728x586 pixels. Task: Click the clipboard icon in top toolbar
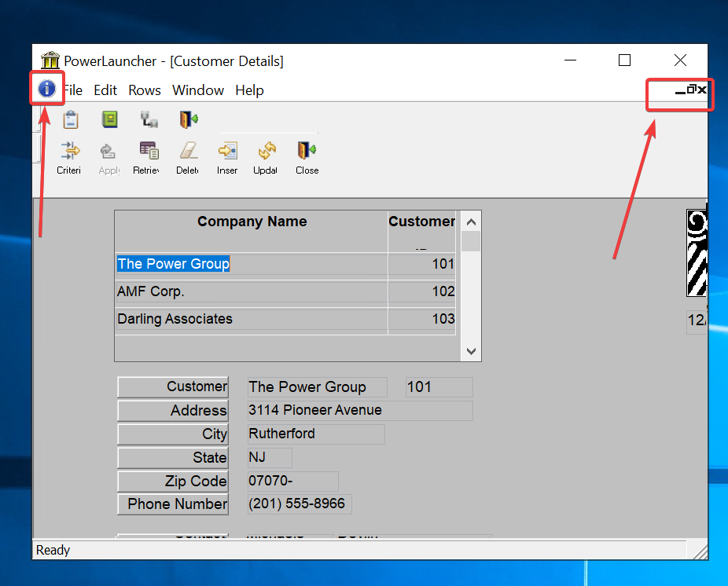(71, 119)
